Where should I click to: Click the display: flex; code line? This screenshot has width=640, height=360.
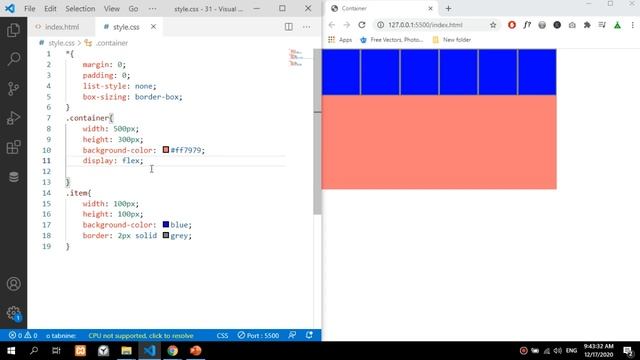(x=113, y=160)
